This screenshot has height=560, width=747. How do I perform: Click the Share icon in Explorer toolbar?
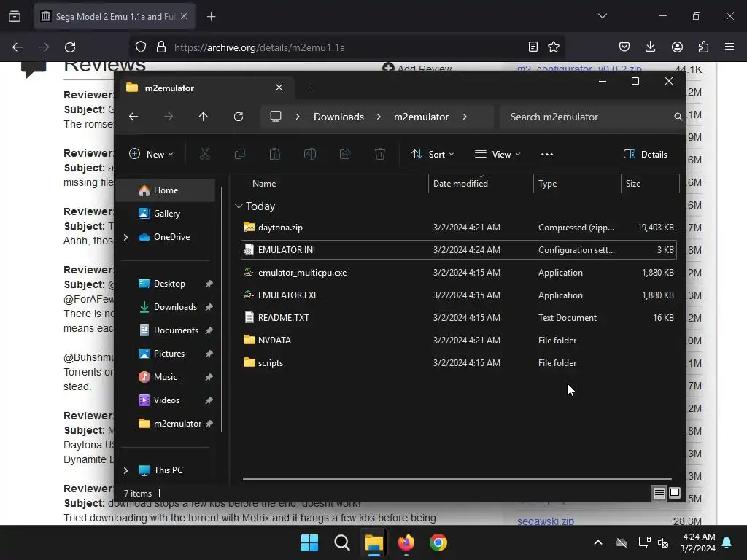[x=345, y=154]
